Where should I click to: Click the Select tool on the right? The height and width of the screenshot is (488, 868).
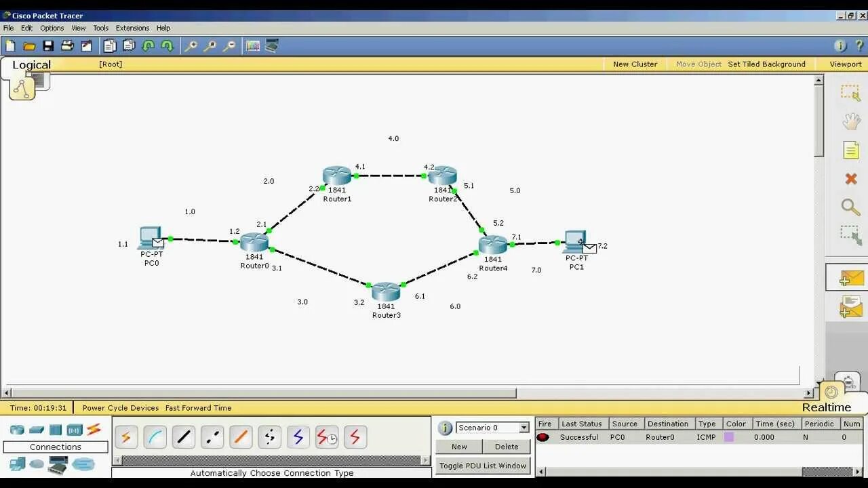tap(850, 93)
